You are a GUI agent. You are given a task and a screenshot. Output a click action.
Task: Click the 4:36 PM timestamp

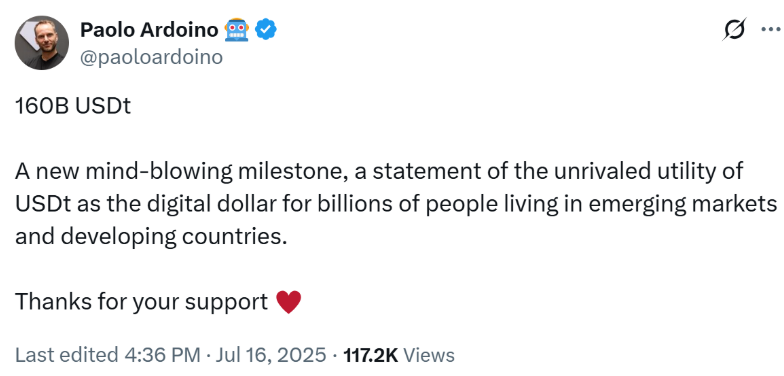[162, 355]
